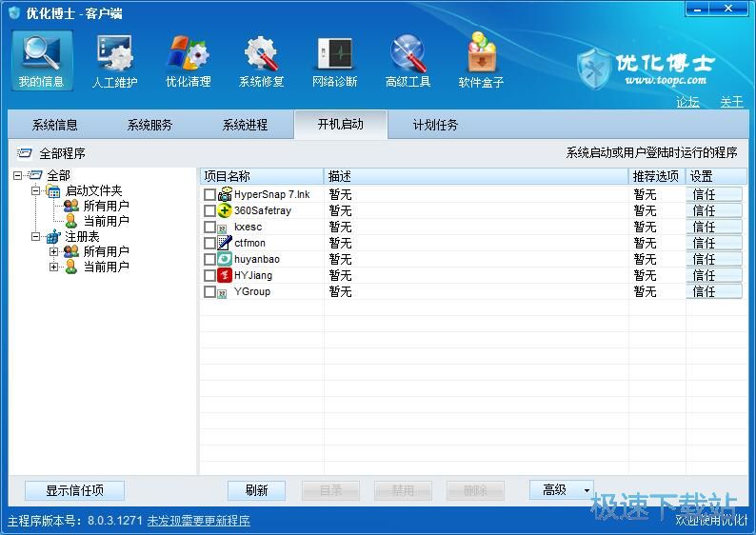Select the 当前用户 item under 启动文件夹
Image resolution: width=756 pixels, height=535 pixels.
click(x=106, y=221)
